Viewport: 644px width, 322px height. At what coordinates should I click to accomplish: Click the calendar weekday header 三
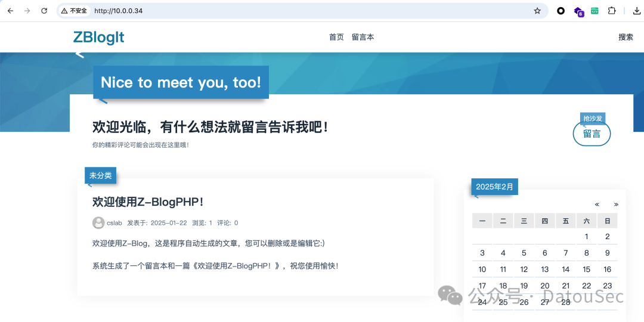point(524,221)
